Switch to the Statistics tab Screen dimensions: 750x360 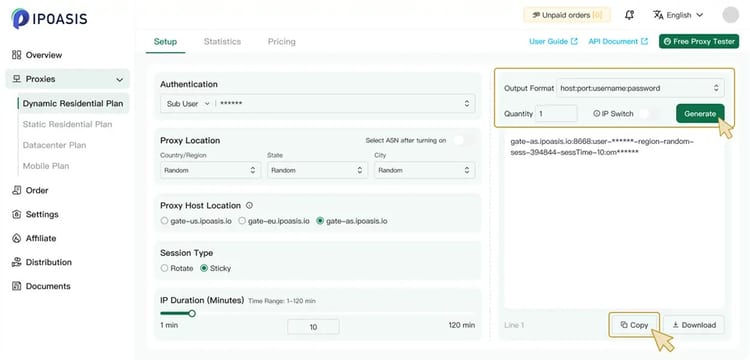pos(222,42)
